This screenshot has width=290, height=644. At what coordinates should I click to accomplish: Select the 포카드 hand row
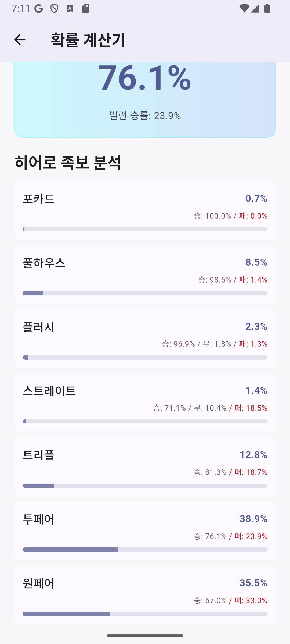145,210
